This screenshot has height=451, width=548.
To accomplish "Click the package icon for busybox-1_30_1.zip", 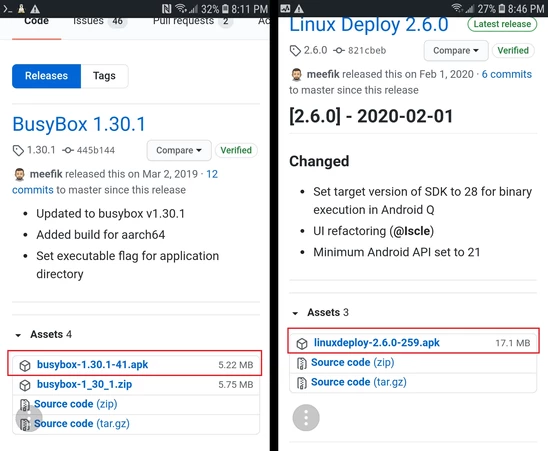I will click(x=25, y=385).
